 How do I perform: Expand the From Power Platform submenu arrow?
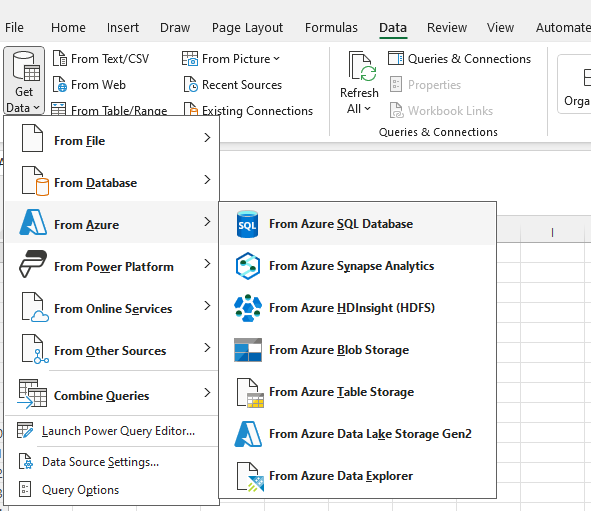pyautogui.click(x=207, y=263)
